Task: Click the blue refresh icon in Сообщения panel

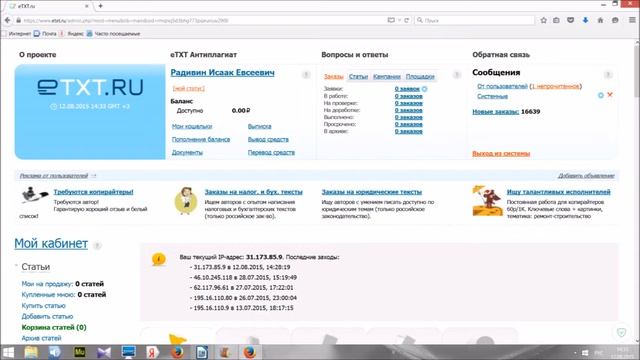Action: pos(601,95)
